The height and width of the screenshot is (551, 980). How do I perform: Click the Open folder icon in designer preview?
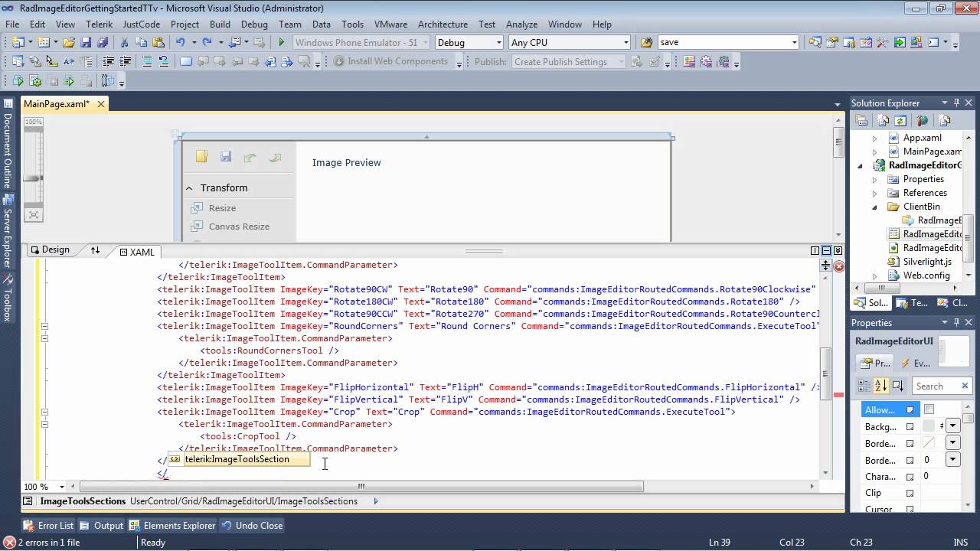201,157
